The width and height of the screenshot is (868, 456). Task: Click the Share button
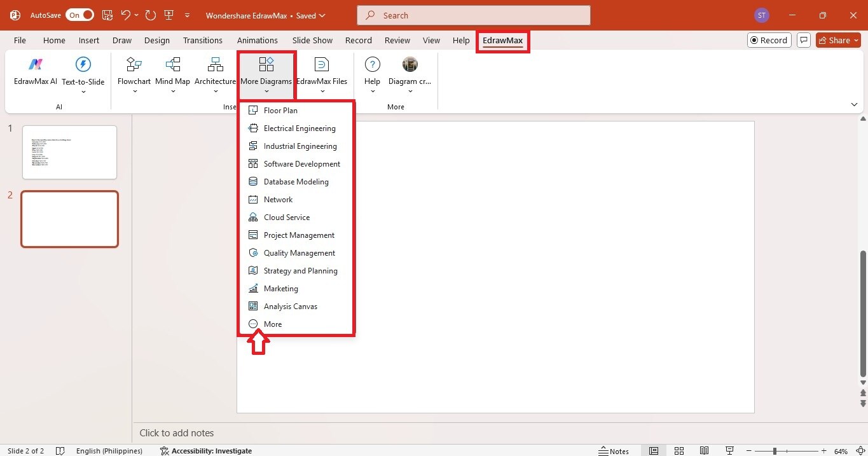point(838,40)
